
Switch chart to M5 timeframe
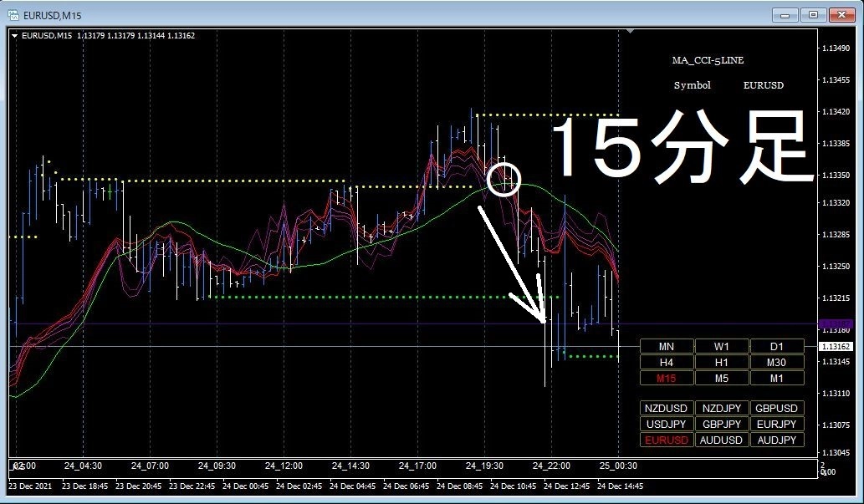pos(721,379)
